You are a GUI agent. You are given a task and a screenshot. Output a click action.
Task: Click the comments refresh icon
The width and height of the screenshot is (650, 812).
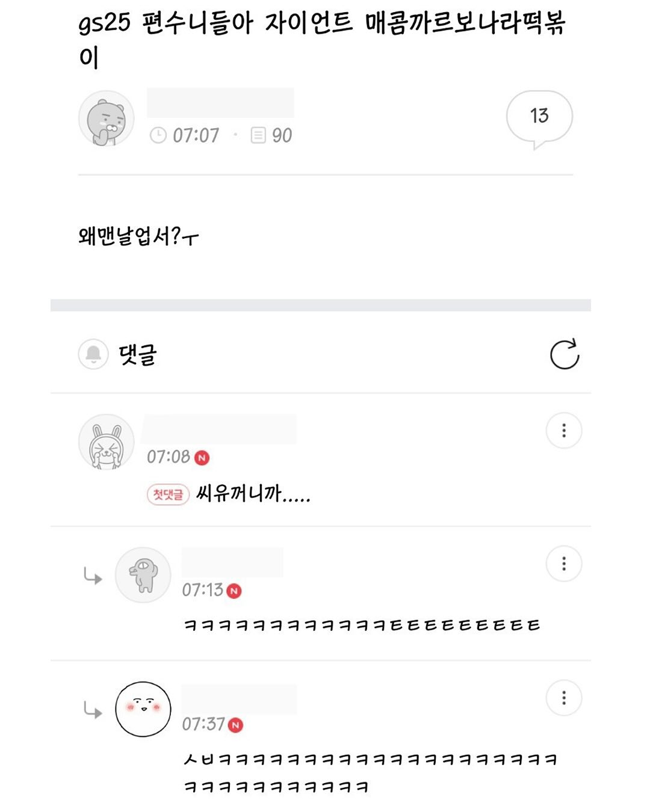564,354
